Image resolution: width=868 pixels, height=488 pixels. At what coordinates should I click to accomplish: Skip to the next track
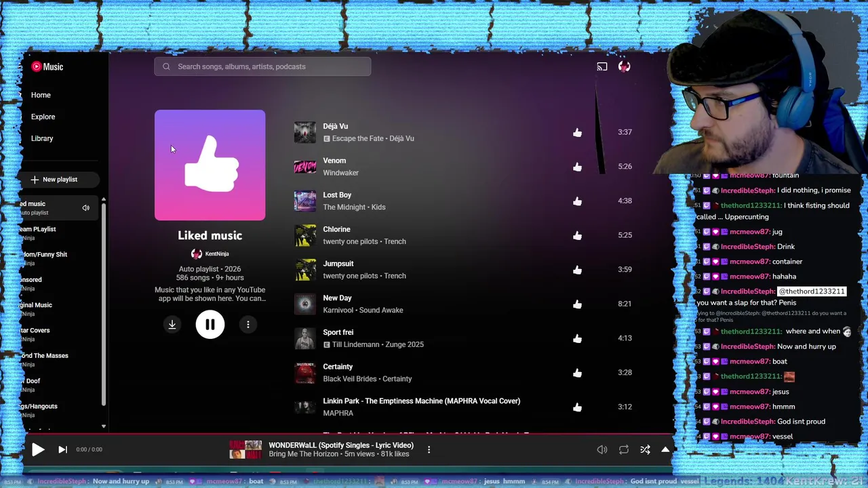click(x=62, y=449)
